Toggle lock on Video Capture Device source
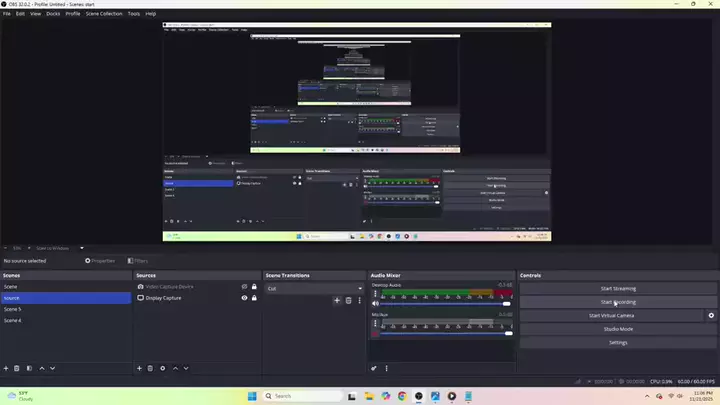This screenshot has height=405, width=720. tap(254, 287)
